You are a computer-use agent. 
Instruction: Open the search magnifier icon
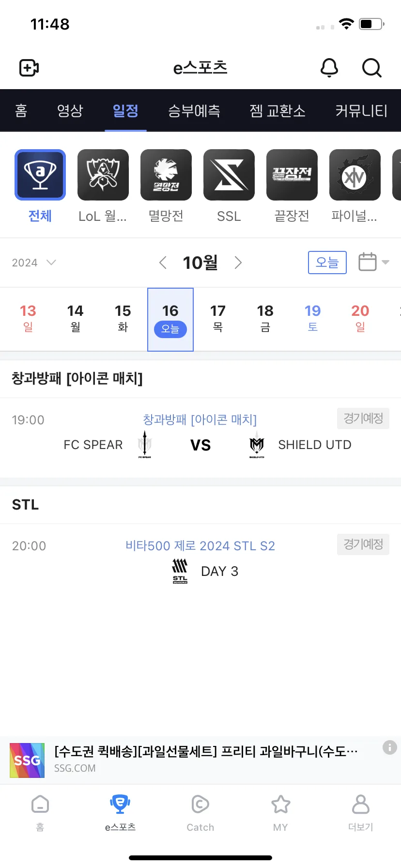click(372, 68)
